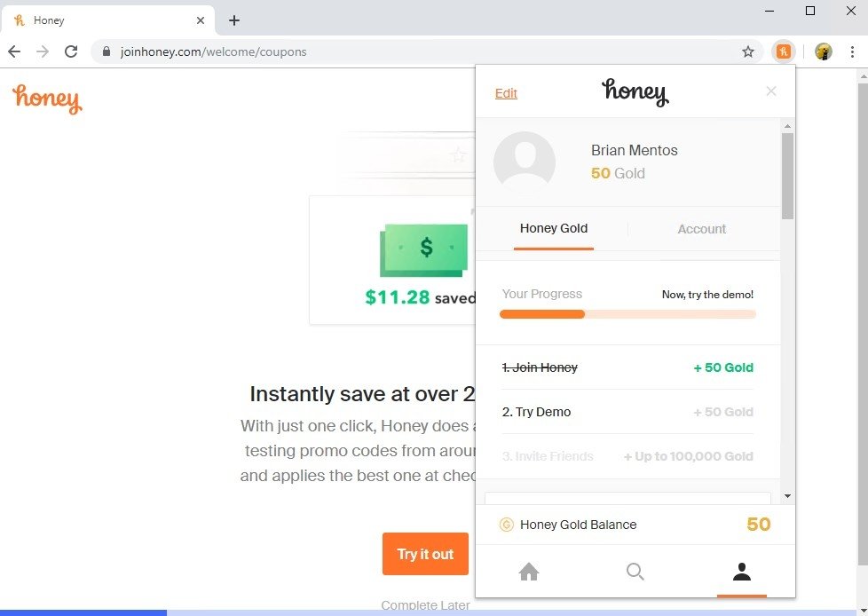Image resolution: width=868 pixels, height=616 pixels.
Task: Click the 'Now, try the demo!' text
Action: (707, 295)
